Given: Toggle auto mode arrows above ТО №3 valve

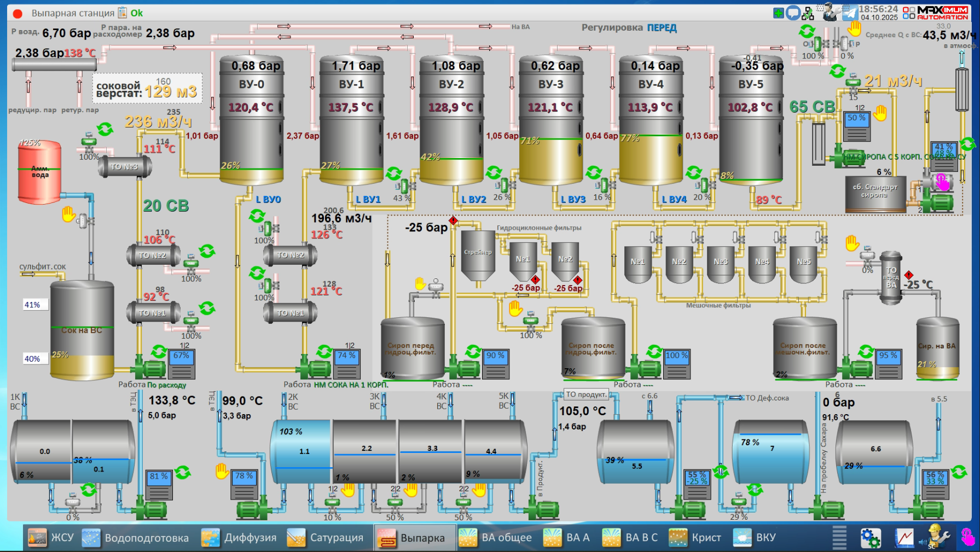Looking at the screenshot, I should [105, 129].
